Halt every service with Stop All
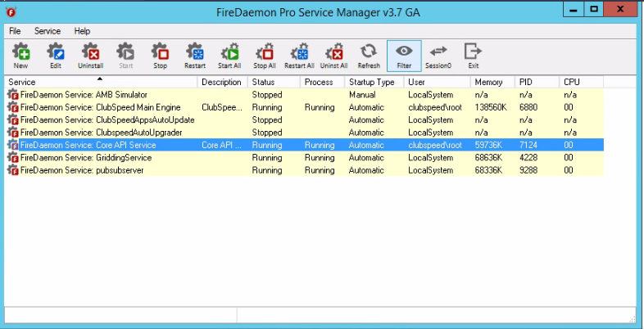Image resolution: width=644 pixels, height=329 pixels. (265, 56)
